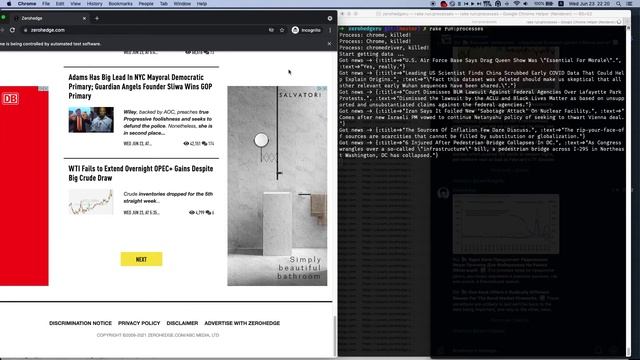Open the Salvatori bathroom advertisement

coord(277,186)
